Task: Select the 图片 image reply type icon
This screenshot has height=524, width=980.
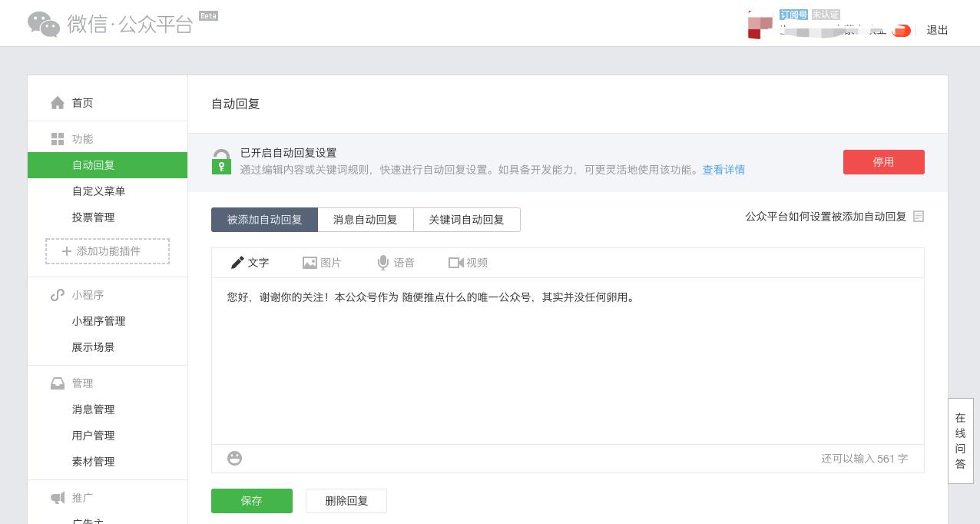Action: click(x=310, y=263)
